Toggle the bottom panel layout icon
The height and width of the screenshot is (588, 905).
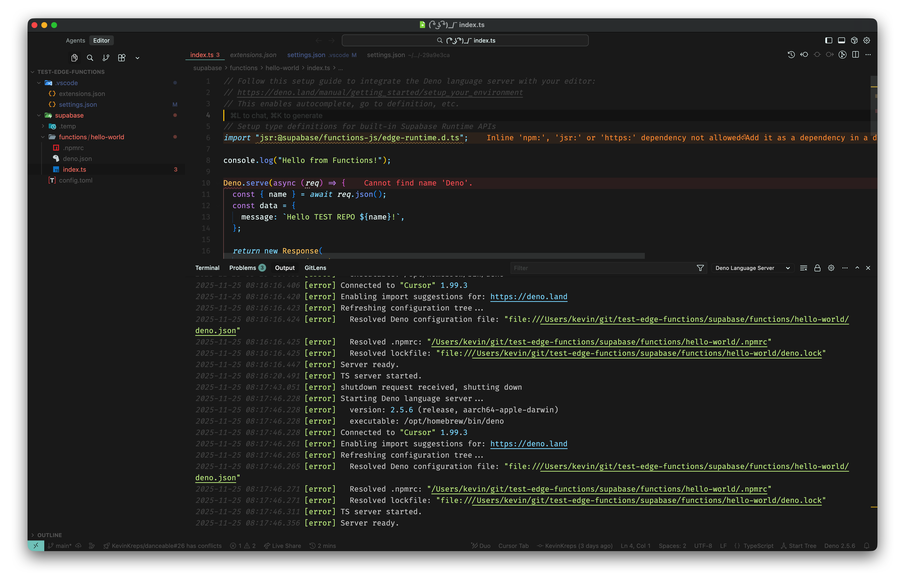tap(842, 40)
